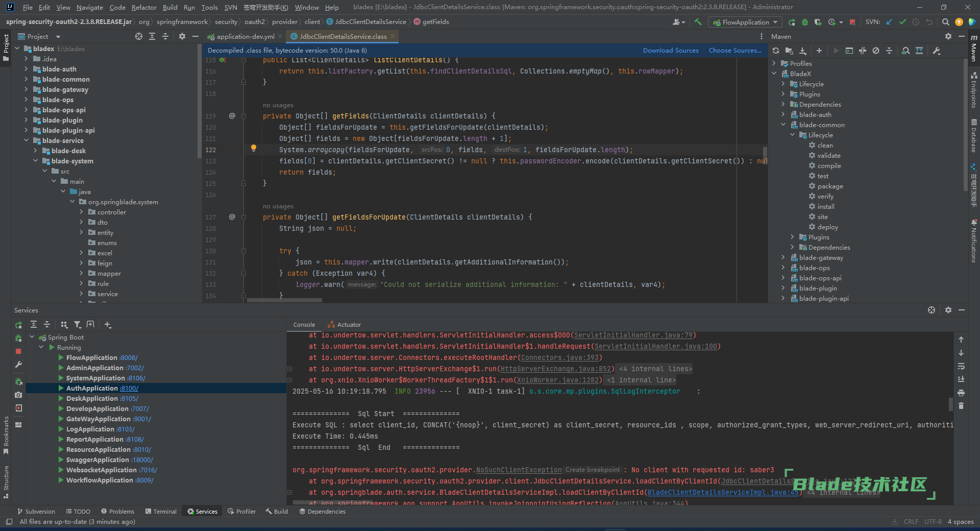Open Problems tool window tab

117,511
